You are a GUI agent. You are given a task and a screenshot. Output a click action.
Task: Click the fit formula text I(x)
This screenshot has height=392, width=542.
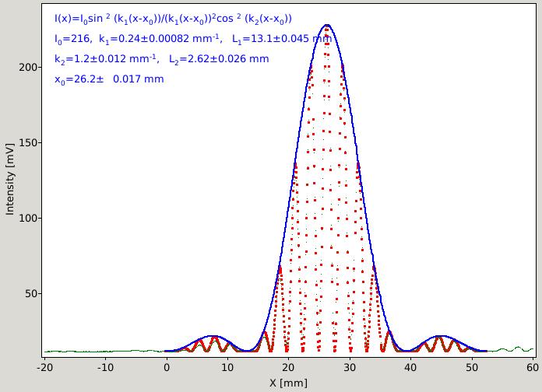pos(173,19)
